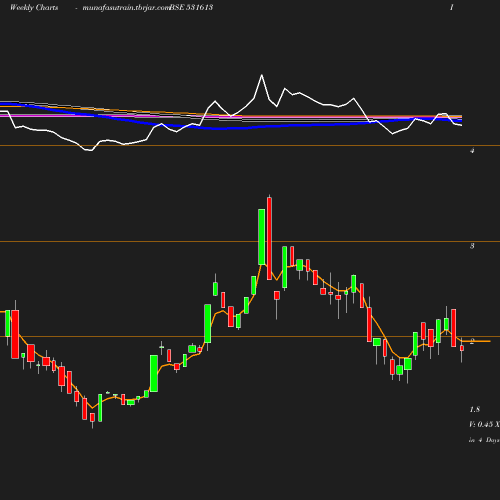The width and height of the screenshot is (500, 500).
Task: Click the "V: 0.45 X" volume text
Action: coord(484,424)
